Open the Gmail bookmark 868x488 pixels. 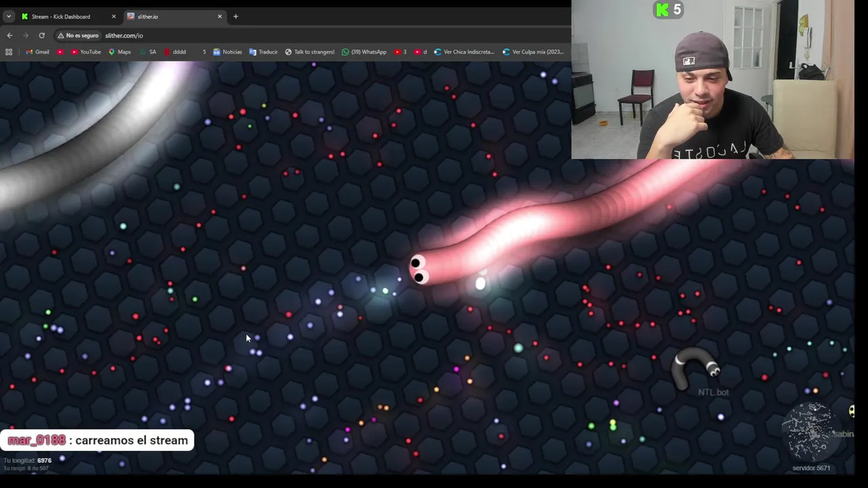tap(37, 52)
